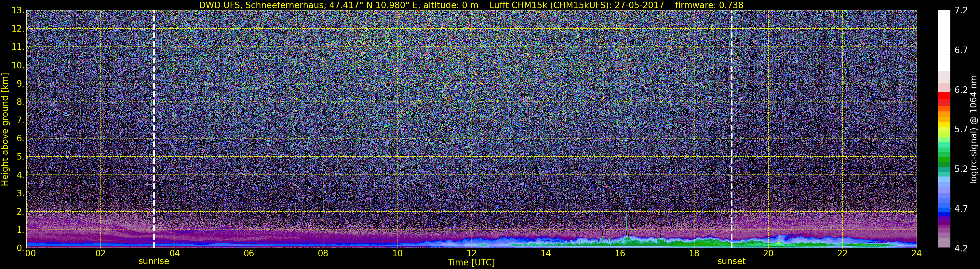The image size is (980, 269).
Task: Click the height axis tick label '1.'
Action: (20, 230)
